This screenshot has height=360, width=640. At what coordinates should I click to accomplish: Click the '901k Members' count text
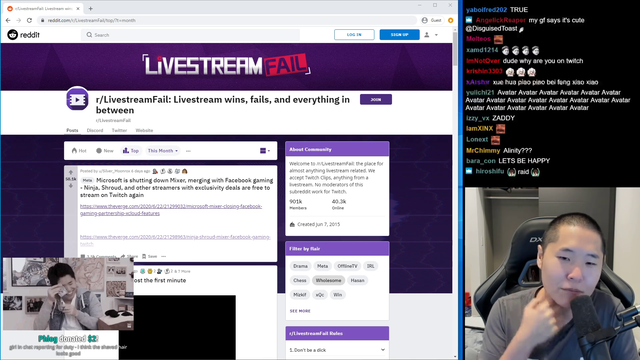point(298,204)
